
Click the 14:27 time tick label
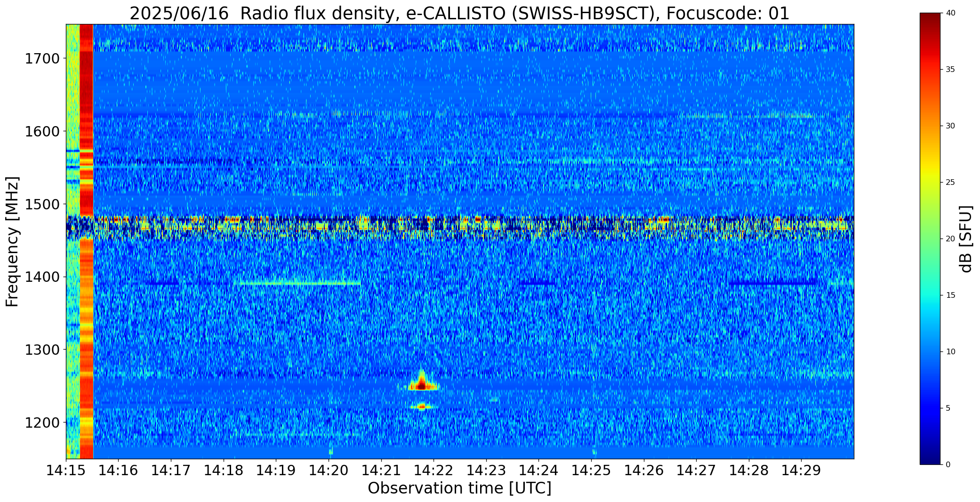coord(697,470)
